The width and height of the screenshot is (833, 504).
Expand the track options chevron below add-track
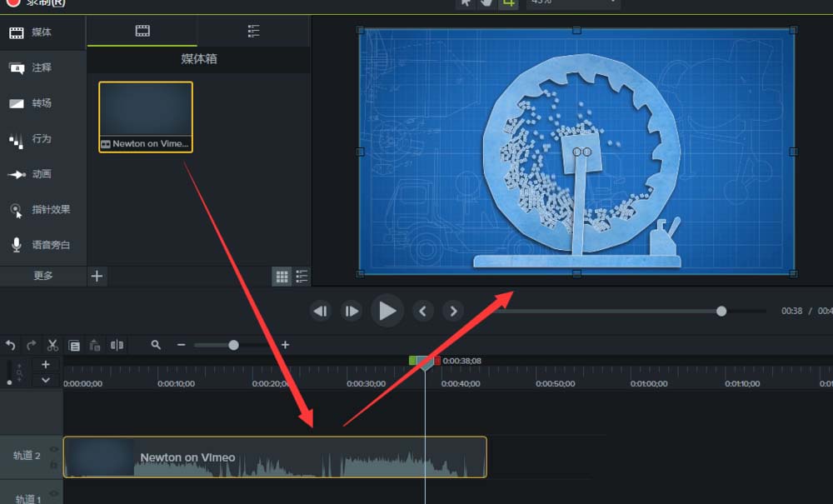click(x=45, y=380)
